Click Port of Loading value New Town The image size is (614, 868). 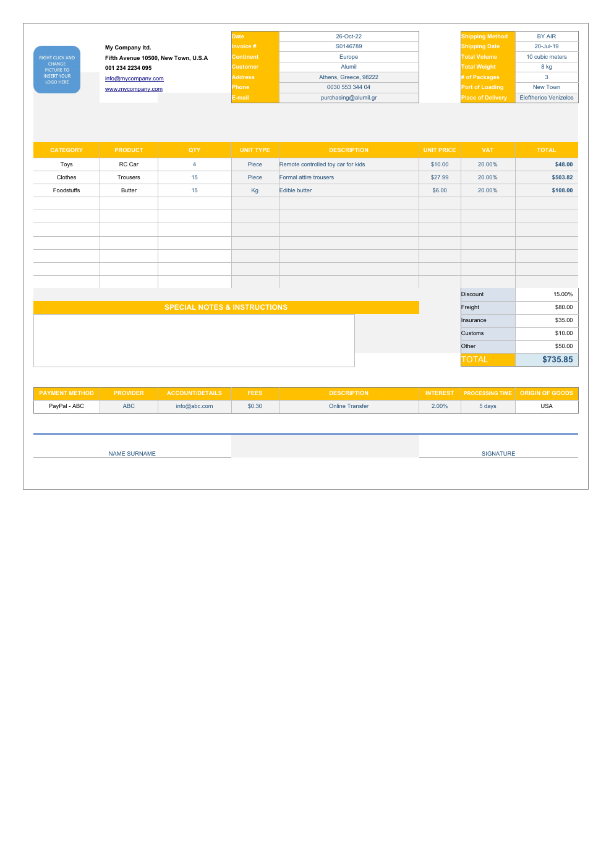click(547, 87)
